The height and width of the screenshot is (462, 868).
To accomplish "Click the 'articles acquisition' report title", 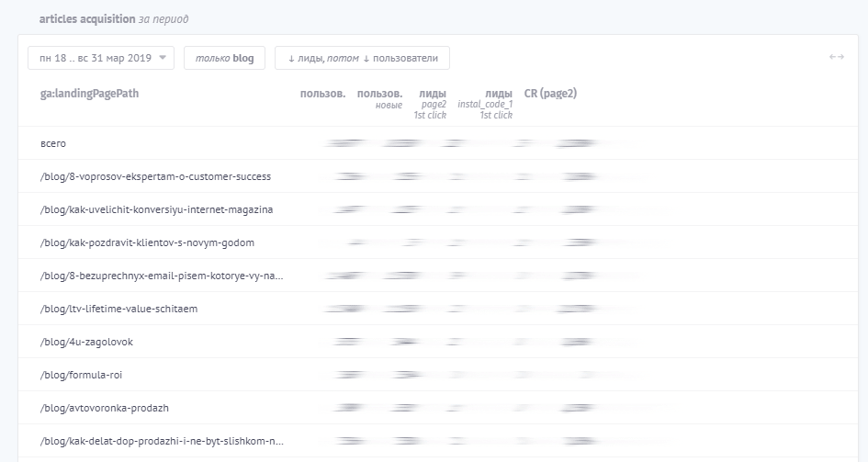I will pyautogui.click(x=82, y=19).
